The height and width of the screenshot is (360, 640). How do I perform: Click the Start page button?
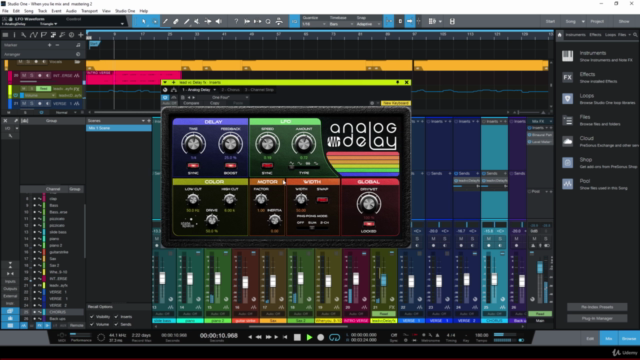coord(550,21)
